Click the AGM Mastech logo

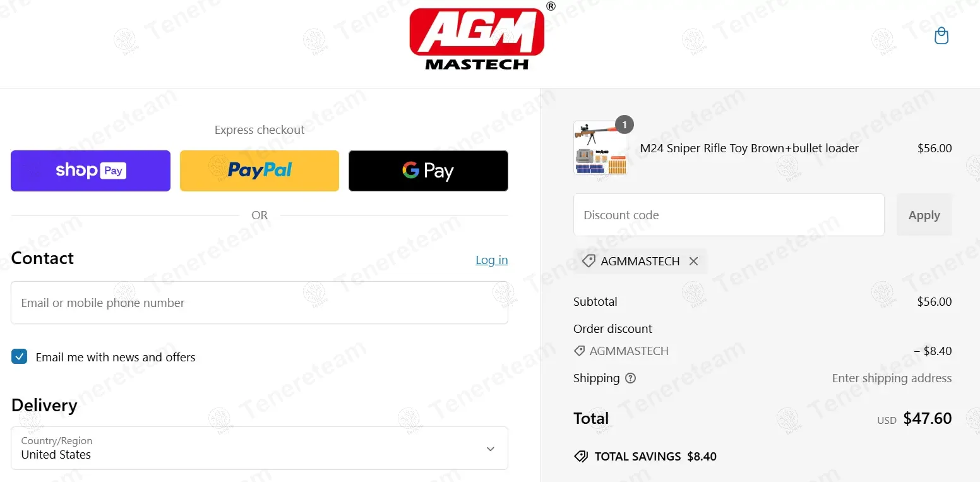tap(478, 38)
